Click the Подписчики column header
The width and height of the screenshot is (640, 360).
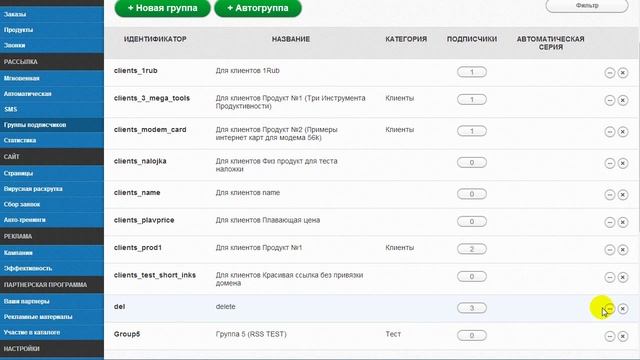pyautogui.click(x=472, y=39)
